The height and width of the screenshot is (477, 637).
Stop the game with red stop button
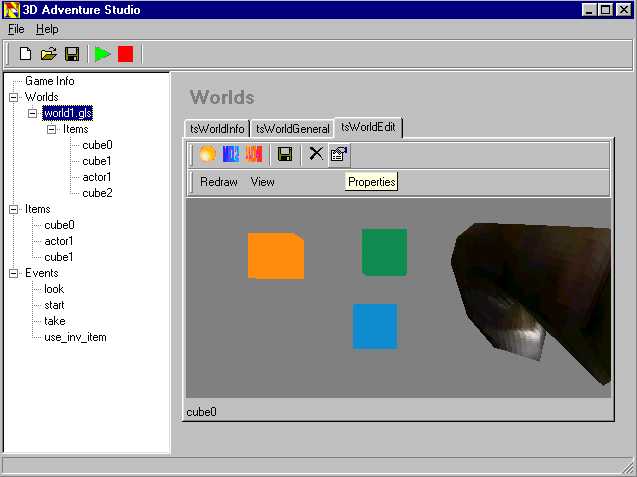[x=125, y=54]
